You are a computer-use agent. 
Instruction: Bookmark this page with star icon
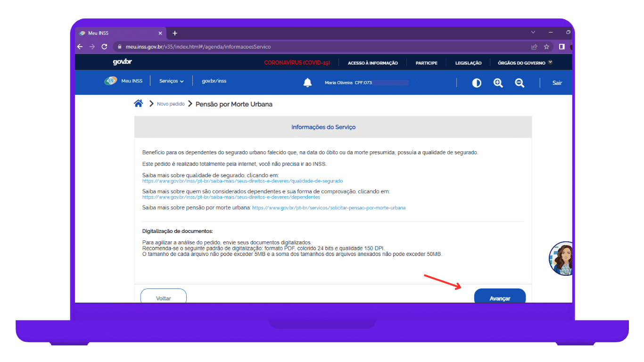pos(546,47)
